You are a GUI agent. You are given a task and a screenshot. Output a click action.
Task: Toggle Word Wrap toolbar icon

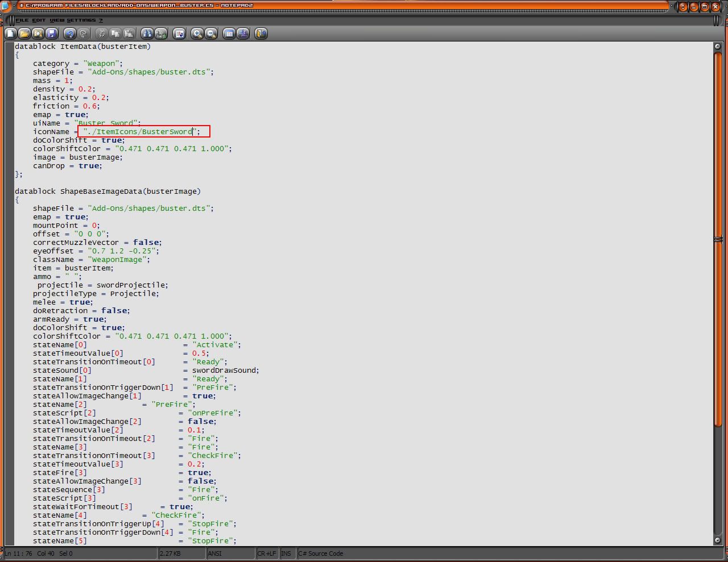click(179, 34)
